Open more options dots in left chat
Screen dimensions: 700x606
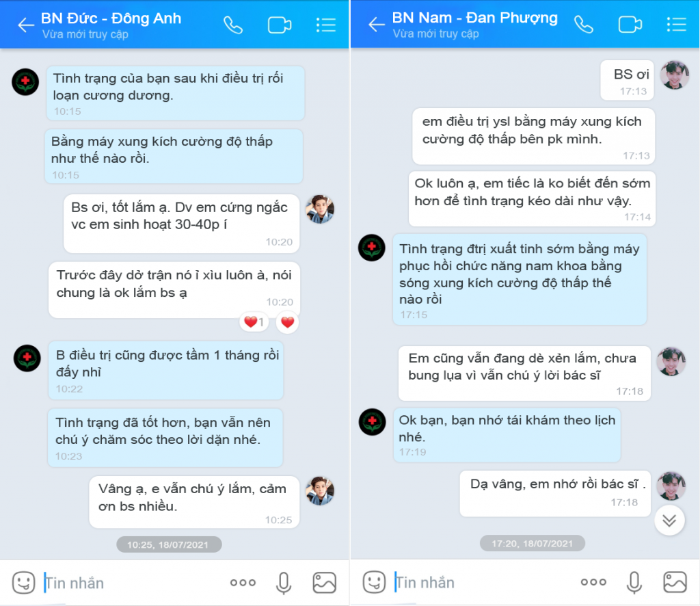(243, 582)
